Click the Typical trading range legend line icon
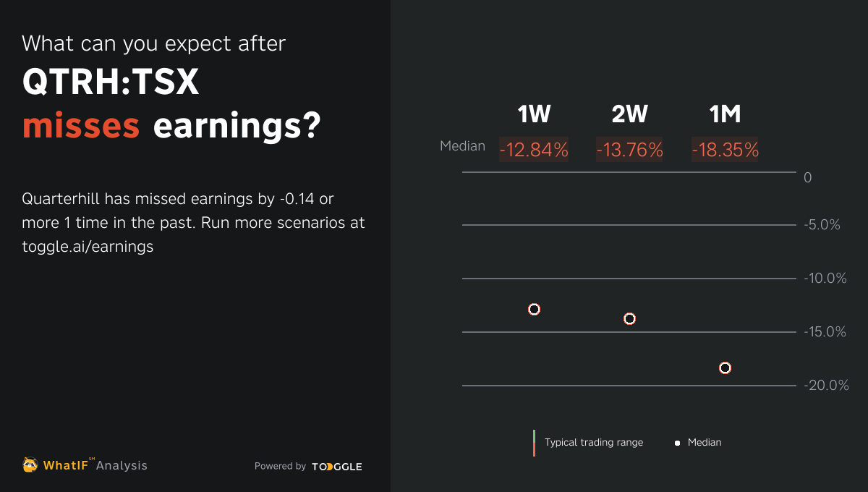The image size is (868, 492). (x=534, y=443)
